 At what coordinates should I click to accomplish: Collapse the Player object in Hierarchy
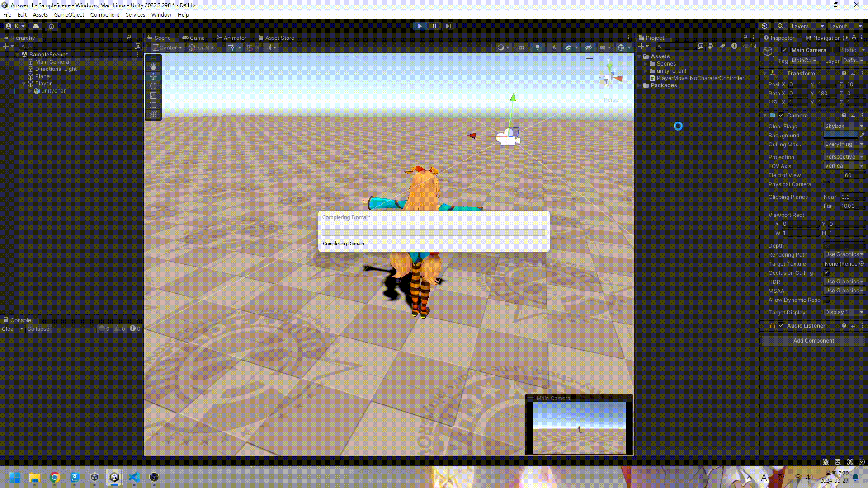coord(24,84)
